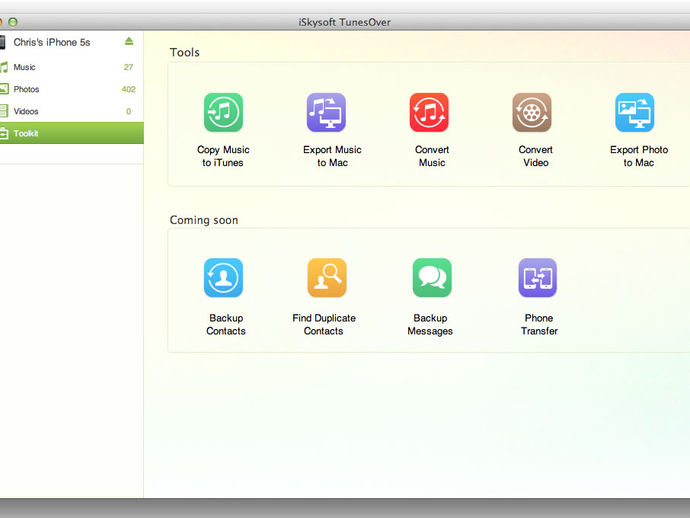Viewport: 690px width, 518px height.
Task: Click the Music count 27
Action: point(128,67)
